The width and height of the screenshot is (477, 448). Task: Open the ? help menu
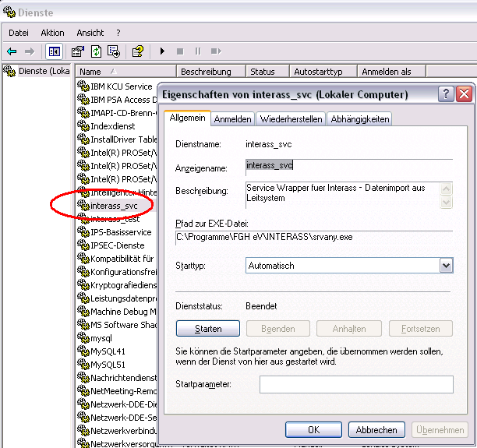click(118, 33)
